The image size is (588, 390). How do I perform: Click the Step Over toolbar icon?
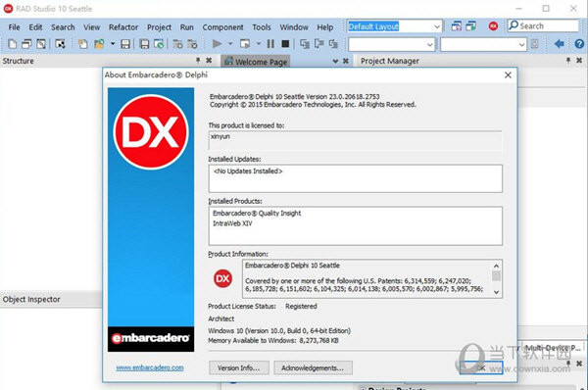pyautogui.click(x=319, y=44)
